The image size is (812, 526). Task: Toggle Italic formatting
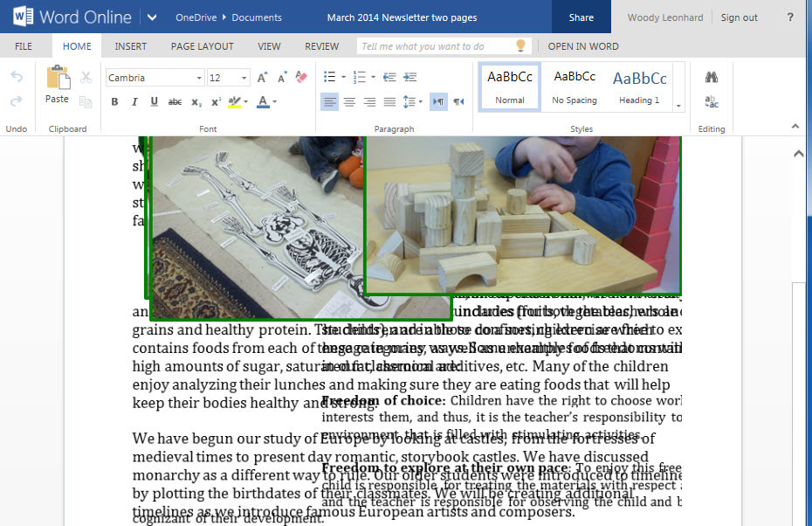coord(134,102)
